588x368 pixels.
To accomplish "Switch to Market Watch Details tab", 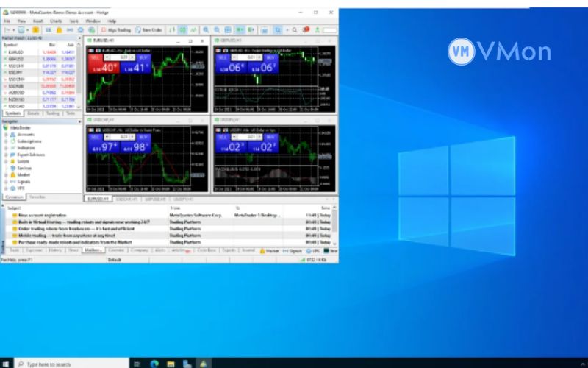I will pyautogui.click(x=33, y=113).
